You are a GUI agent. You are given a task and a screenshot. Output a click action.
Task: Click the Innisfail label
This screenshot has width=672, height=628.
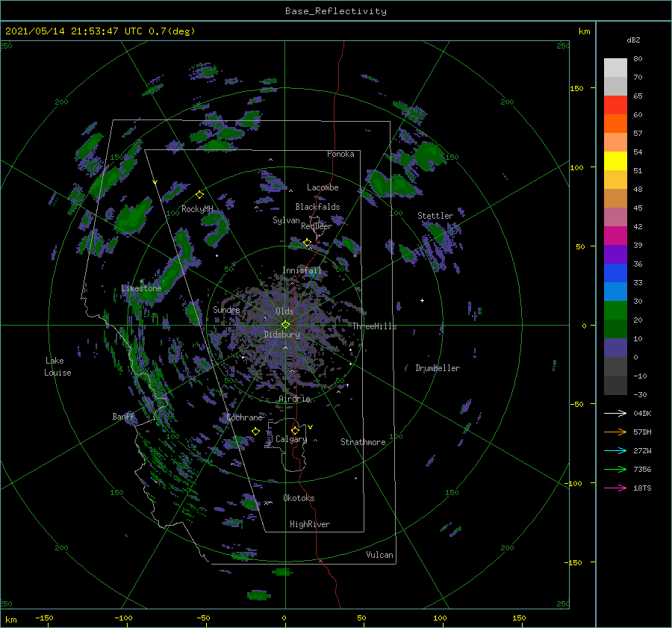(x=302, y=270)
